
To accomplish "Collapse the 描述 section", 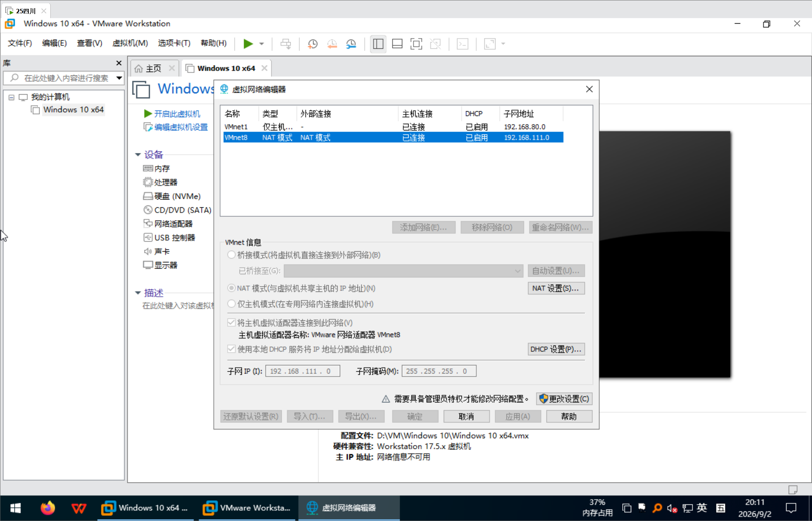I will 138,293.
